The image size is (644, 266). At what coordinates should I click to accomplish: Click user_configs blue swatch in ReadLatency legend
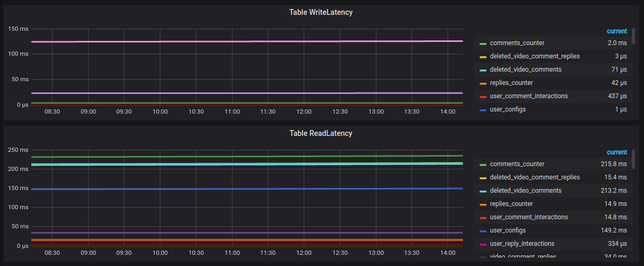(483, 231)
